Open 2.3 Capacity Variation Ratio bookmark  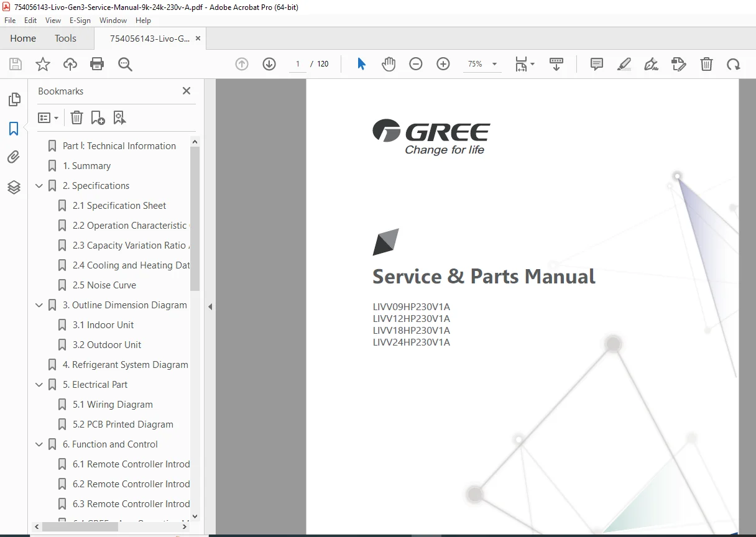pyautogui.click(x=131, y=246)
